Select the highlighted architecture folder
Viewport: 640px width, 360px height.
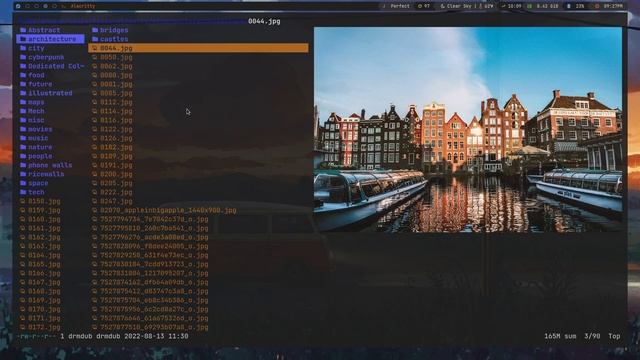(50, 39)
